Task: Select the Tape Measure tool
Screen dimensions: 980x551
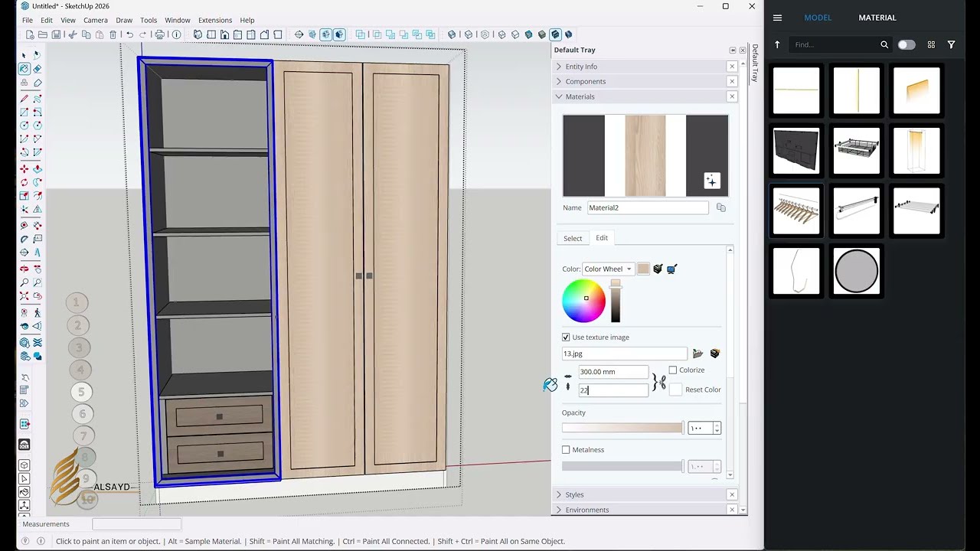Action: coord(24,225)
